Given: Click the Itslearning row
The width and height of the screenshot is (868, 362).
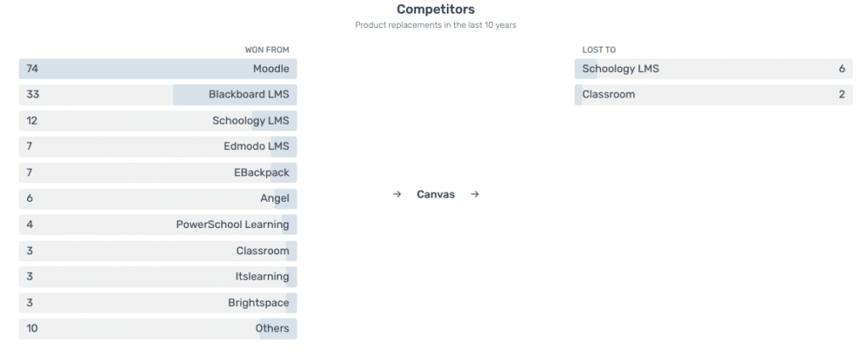Looking at the screenshot, I should point(158,276).
